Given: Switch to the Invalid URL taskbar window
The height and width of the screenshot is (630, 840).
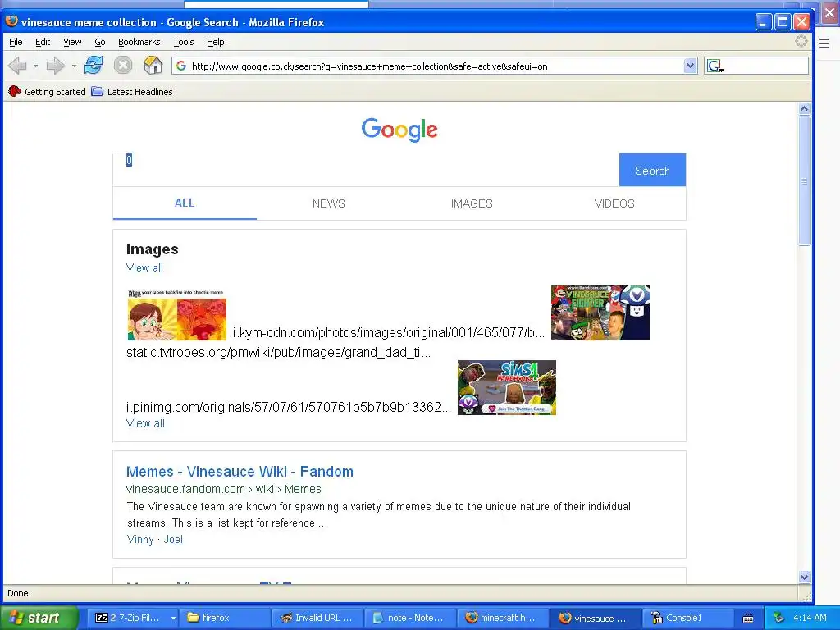Looking at the screenshot, I should coord(317,618).
